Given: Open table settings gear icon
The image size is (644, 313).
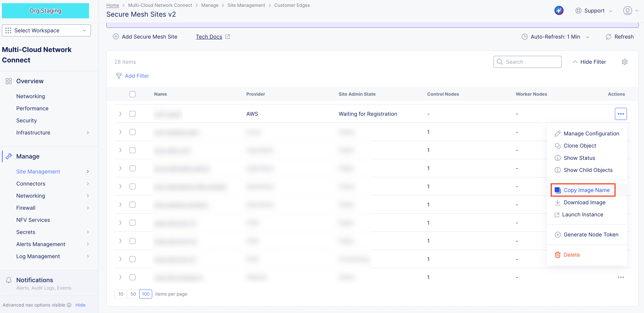Looking at the screenshot, I should pos(625,62).
